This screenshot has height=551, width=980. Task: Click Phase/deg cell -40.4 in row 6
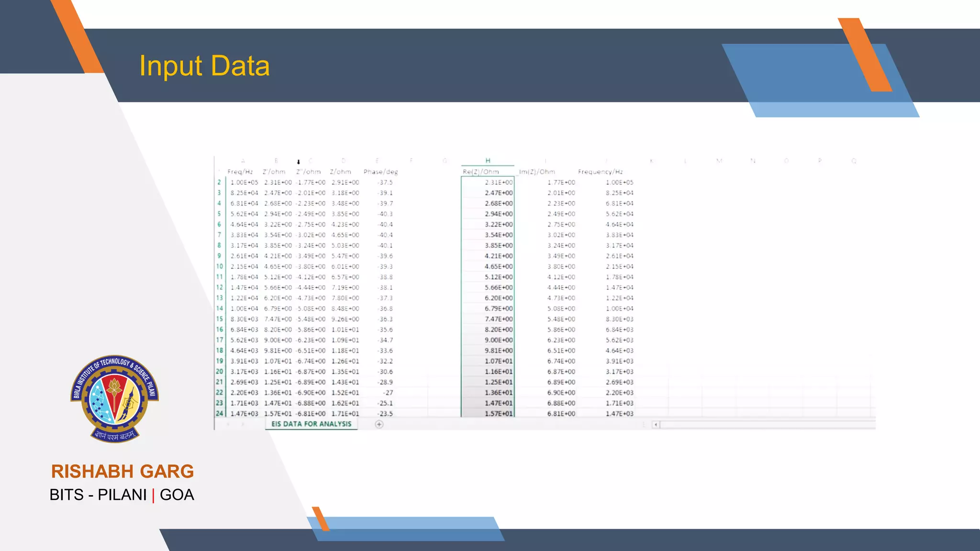tap(385, 224)
